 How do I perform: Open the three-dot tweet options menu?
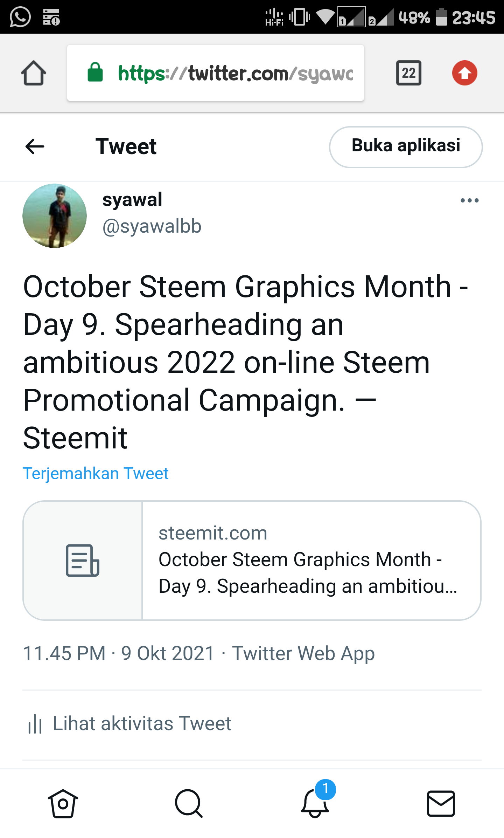(x=469, y=200)
